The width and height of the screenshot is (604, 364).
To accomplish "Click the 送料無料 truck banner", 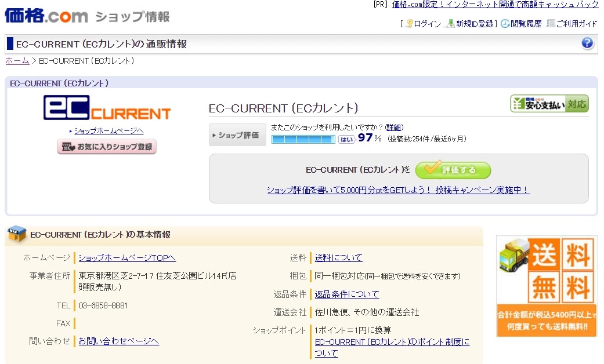I will point(547,286).
